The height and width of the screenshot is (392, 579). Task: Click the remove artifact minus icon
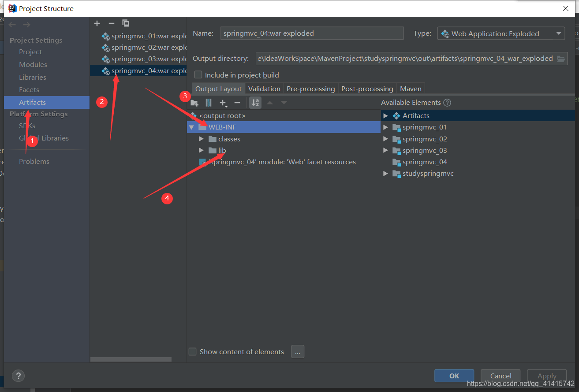point(112,23)
